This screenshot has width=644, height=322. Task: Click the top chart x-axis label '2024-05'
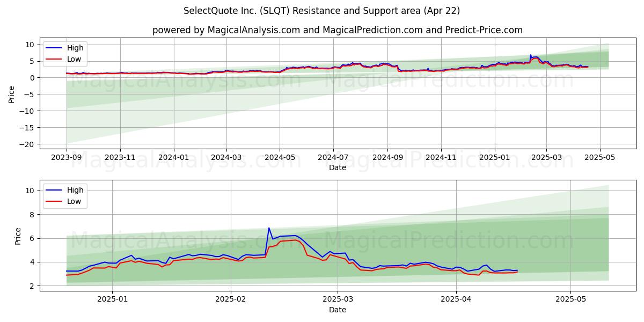pos(279,158)
